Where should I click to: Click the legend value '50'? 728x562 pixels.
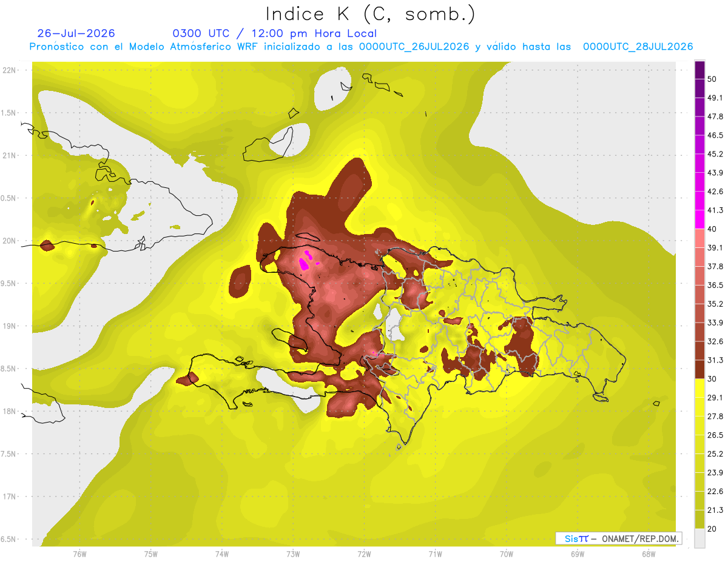tap(713, 79)
